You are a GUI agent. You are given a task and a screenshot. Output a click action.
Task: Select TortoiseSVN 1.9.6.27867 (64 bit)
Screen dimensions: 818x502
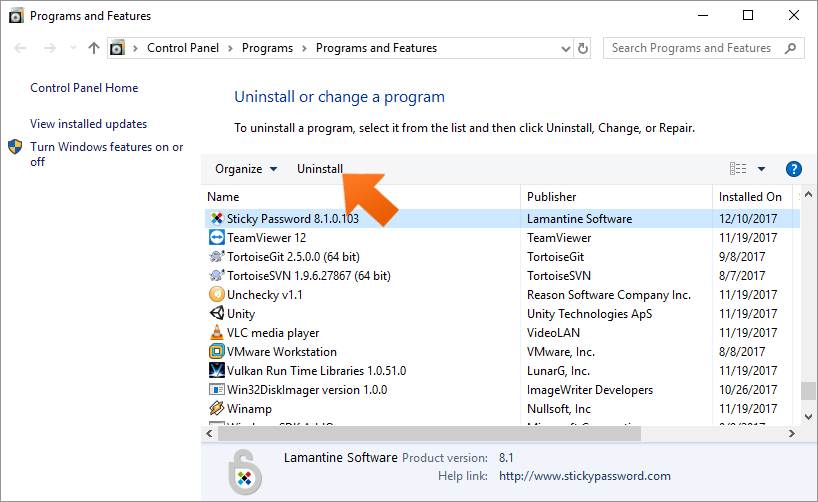point(309,276)
